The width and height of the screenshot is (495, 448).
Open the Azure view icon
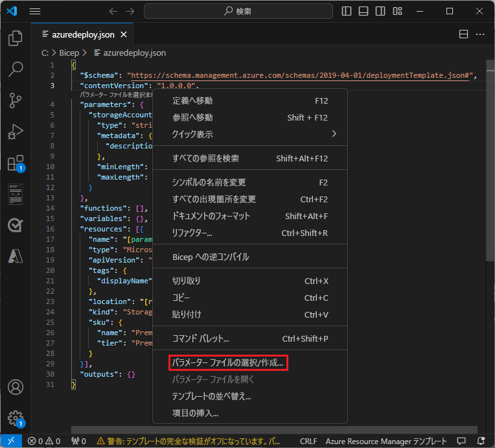(15, 256)
